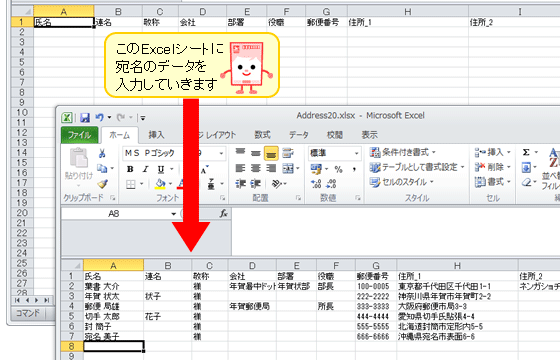Open the Name Box dropdown arrow

174,214
